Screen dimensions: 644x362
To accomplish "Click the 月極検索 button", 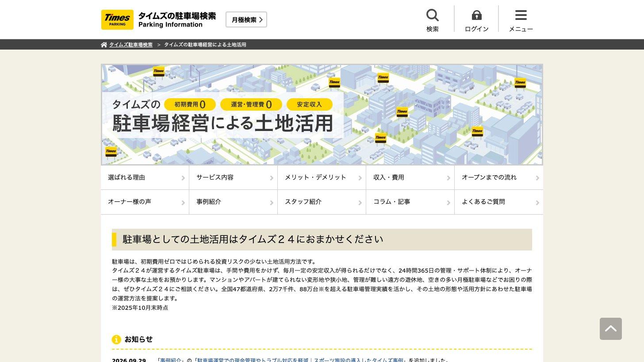I will [246, 19].
